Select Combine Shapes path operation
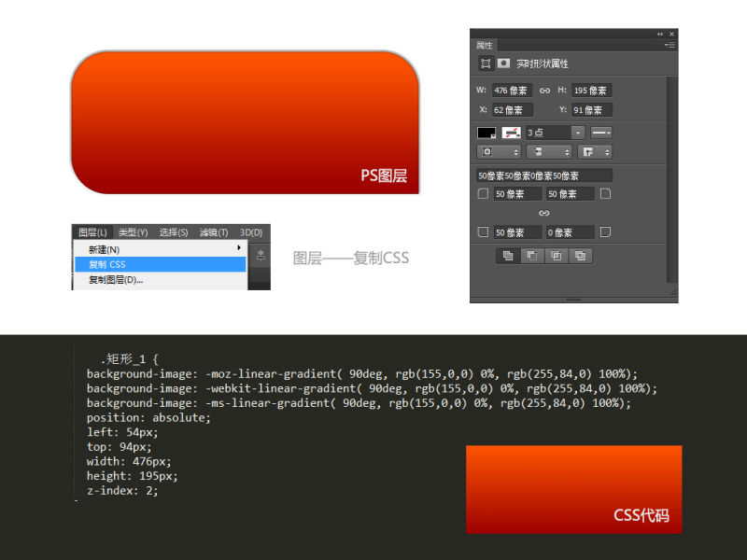The height and width of the screenshot is (560, 747). (508, 256)
